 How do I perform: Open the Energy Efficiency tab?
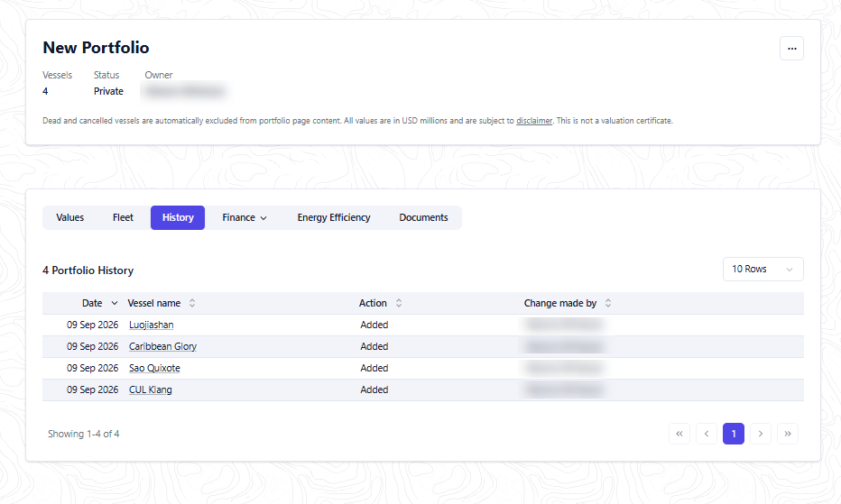(334, 217)
